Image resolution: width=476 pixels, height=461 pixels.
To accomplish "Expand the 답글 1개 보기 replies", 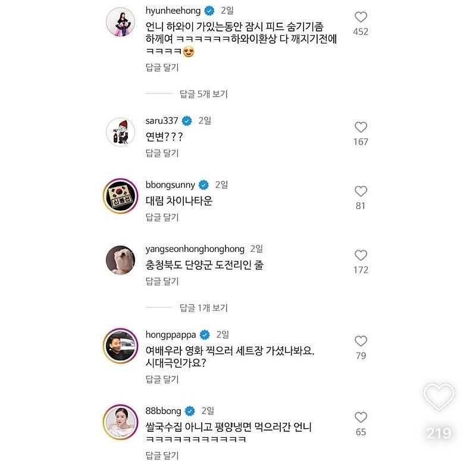I will (203, 308).
